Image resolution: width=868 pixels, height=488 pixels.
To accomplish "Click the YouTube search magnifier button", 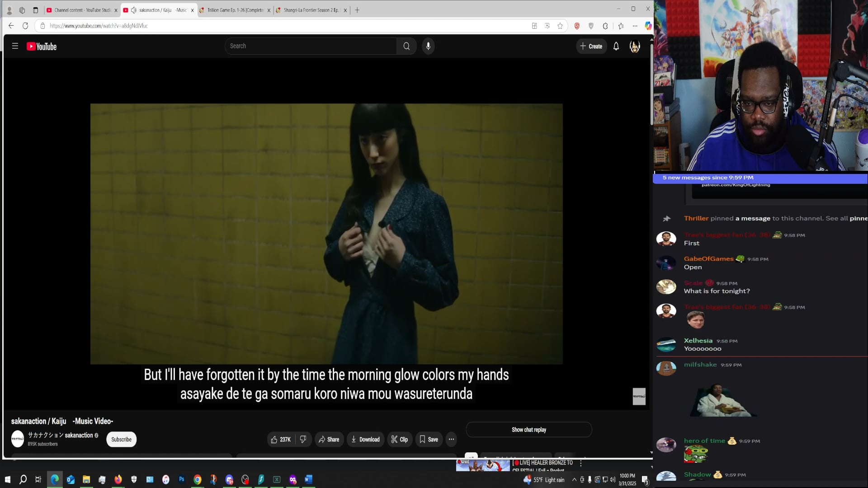I will tap(406, 46).
